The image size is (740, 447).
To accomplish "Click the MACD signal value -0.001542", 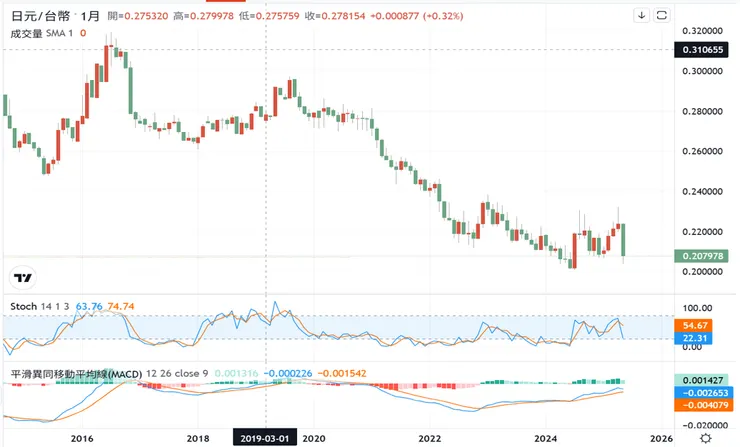I will coord(342,374).
